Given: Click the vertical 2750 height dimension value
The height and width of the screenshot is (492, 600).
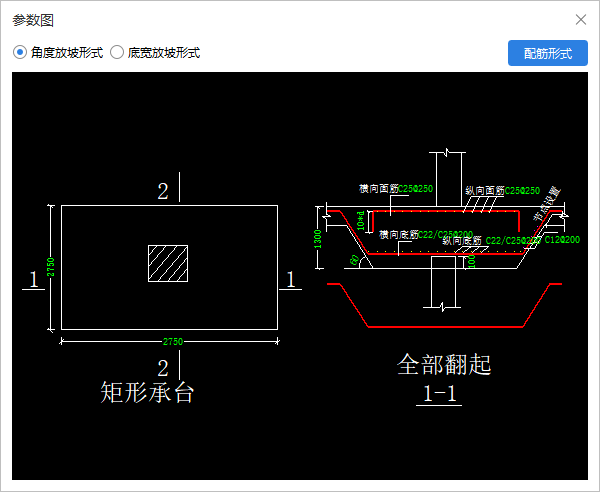Looking at the screenshot, I should [x=51, y=267].
